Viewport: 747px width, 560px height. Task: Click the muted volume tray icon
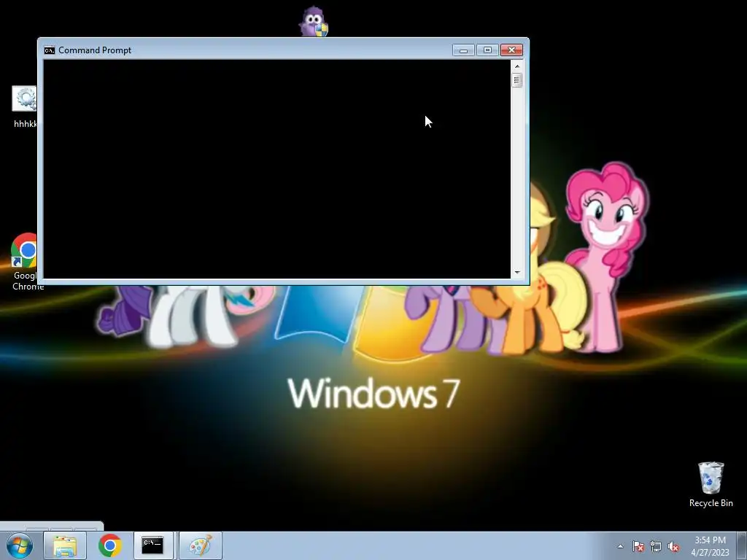(673, 546)
